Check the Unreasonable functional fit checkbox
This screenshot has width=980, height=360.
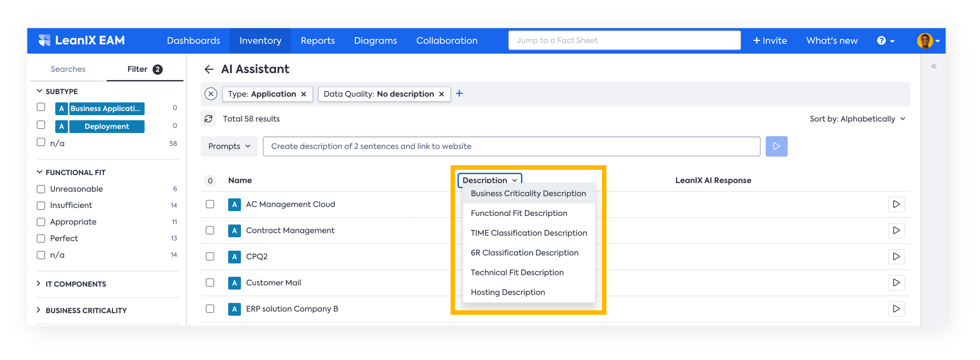click(41, 189)
